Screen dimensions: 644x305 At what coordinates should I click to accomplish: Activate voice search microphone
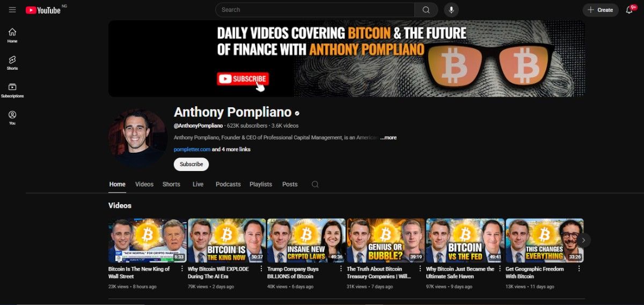click(x=451, y=10)
